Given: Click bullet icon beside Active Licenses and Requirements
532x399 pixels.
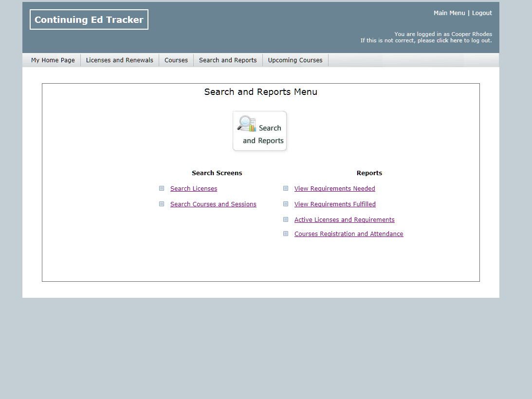Looking at the screenshot, I should [286, 219].
